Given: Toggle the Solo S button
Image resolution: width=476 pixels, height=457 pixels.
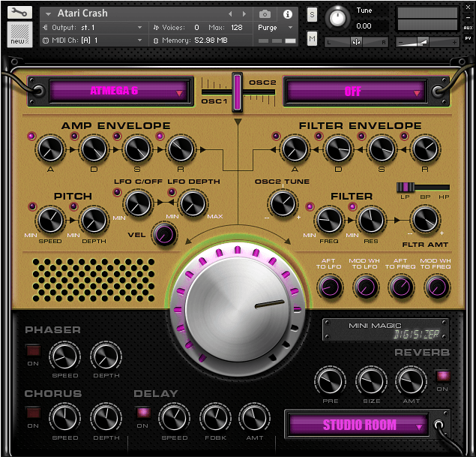Looking at the screenshot, I should coord(312,14).
